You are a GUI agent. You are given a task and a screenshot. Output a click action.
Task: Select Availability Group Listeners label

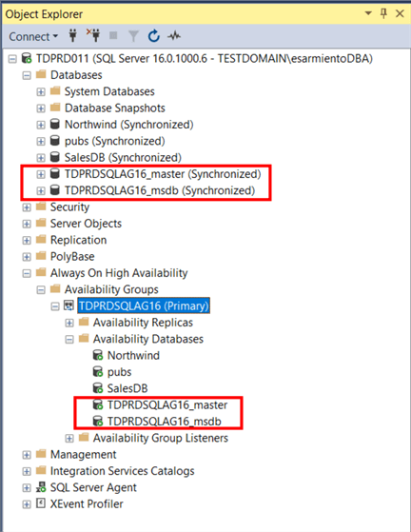pyautogui.click(x=161, y=438)
